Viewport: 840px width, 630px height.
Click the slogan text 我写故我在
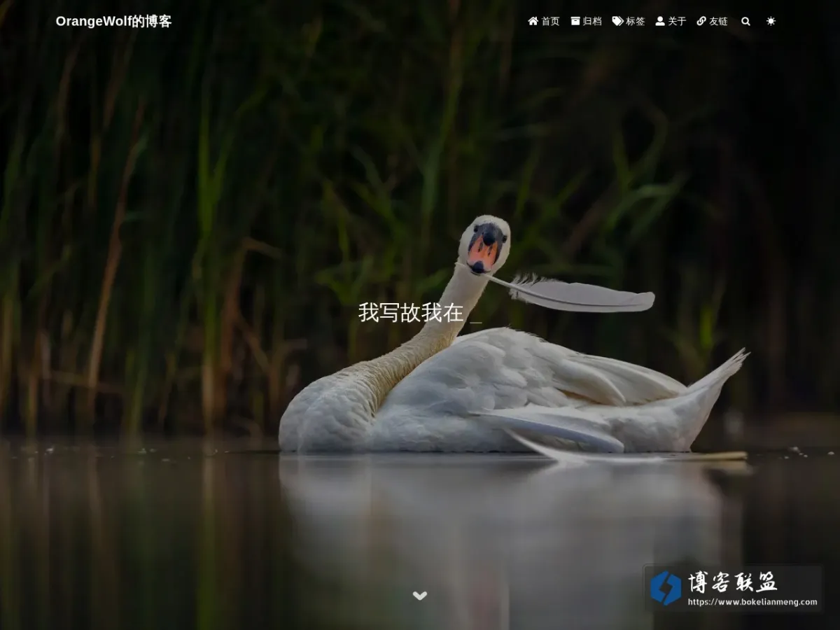[x=411, y=312]
